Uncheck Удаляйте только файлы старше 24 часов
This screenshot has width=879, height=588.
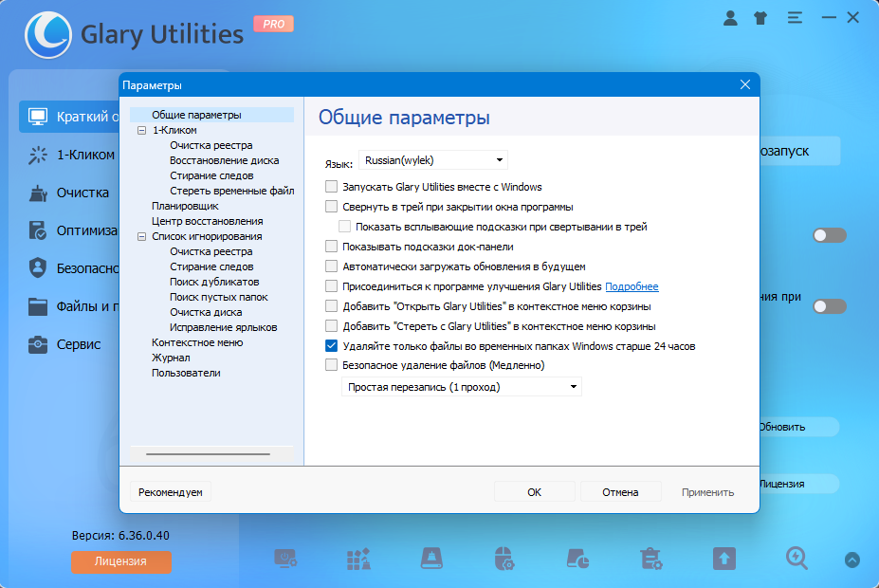[x=331, y=345]
